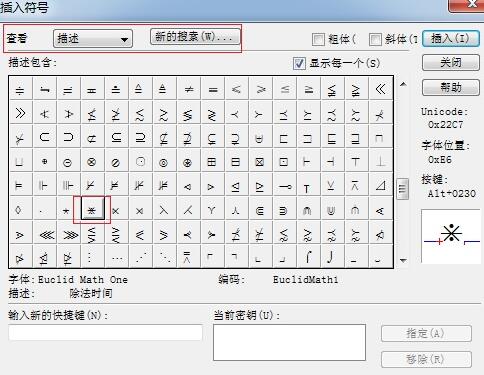Image resolution: width=484 pixels, height=375 pixels.
Task: Select the circled slash (⊘) symbol
Action: tap(116, 162)
